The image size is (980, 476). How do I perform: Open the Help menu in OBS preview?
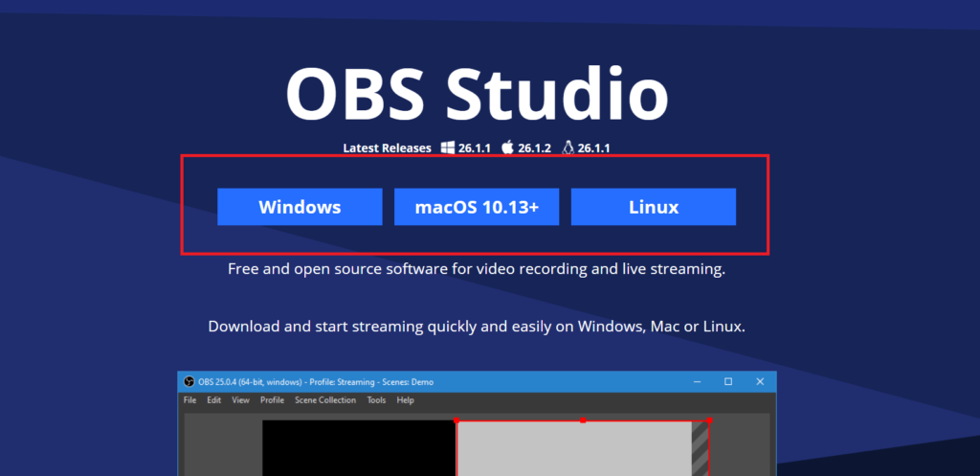tap(406, 400)
